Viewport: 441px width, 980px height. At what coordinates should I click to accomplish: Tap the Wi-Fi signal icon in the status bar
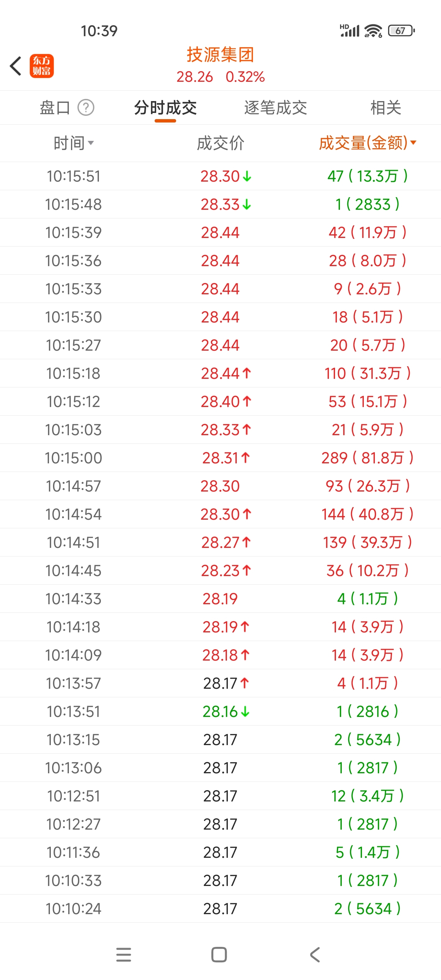click(373, 31)
